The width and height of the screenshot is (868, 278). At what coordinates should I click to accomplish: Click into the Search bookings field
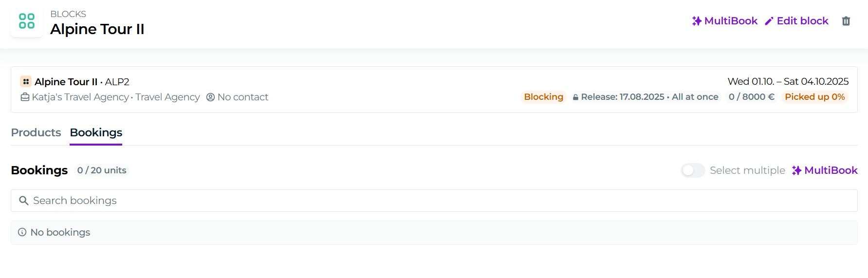coord(433,201)
